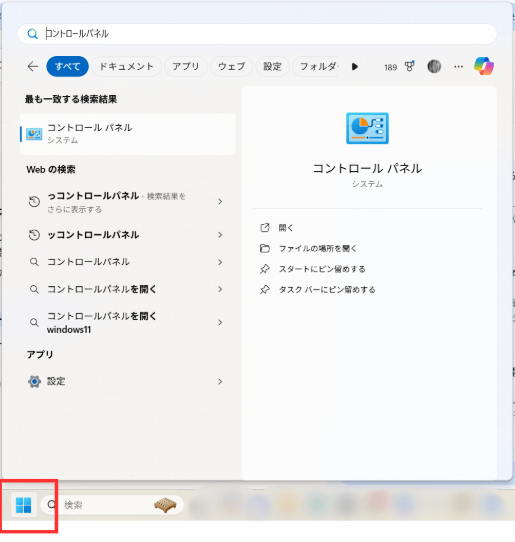Click the 189 rewards points counter
515x542 pixels.
click(x=391, y=67)
